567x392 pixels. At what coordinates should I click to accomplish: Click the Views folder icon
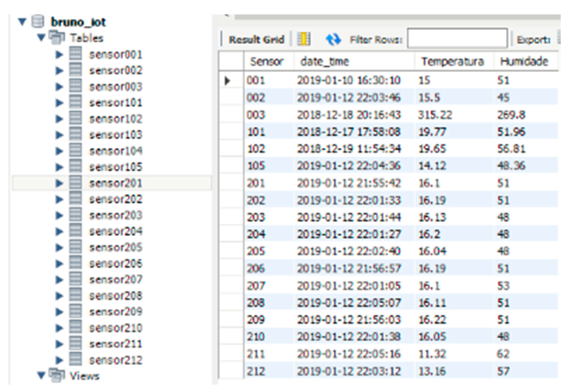(x=57, y=375)
